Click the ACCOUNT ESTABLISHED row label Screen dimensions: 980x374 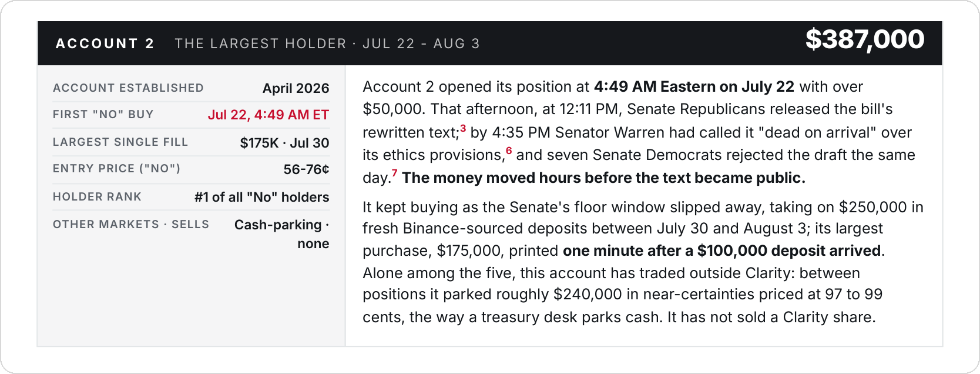128,88
